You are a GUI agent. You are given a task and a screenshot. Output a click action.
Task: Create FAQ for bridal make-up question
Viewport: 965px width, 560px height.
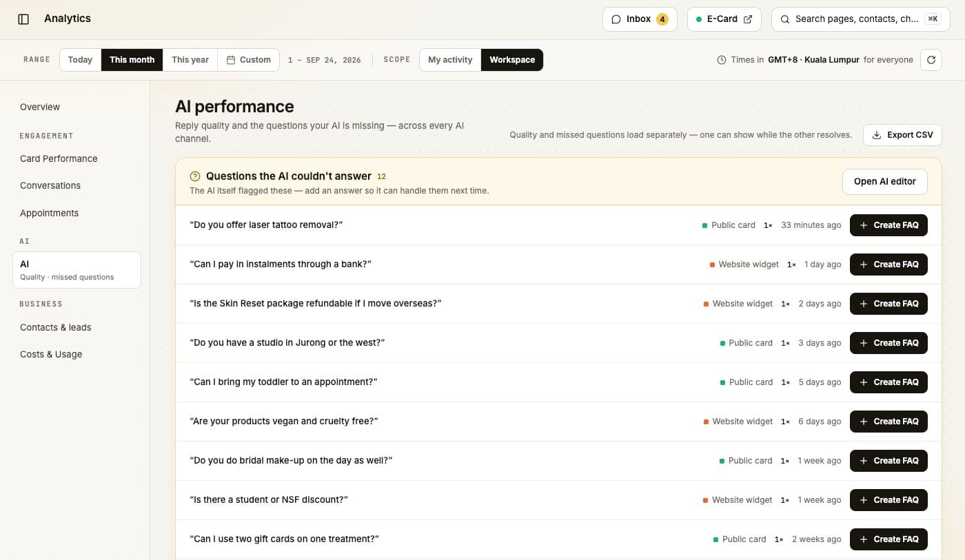pos(888,461)
